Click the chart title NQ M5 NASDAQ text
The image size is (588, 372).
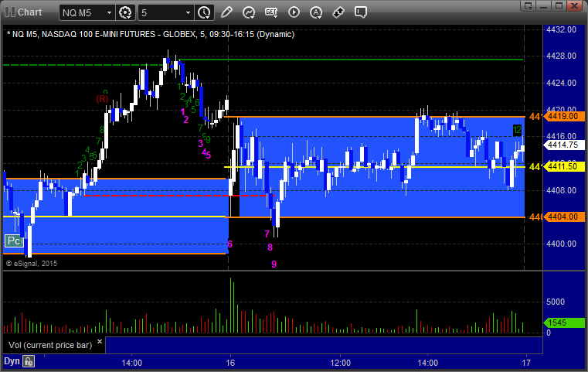pyautogui.click(x=151, y=34)
